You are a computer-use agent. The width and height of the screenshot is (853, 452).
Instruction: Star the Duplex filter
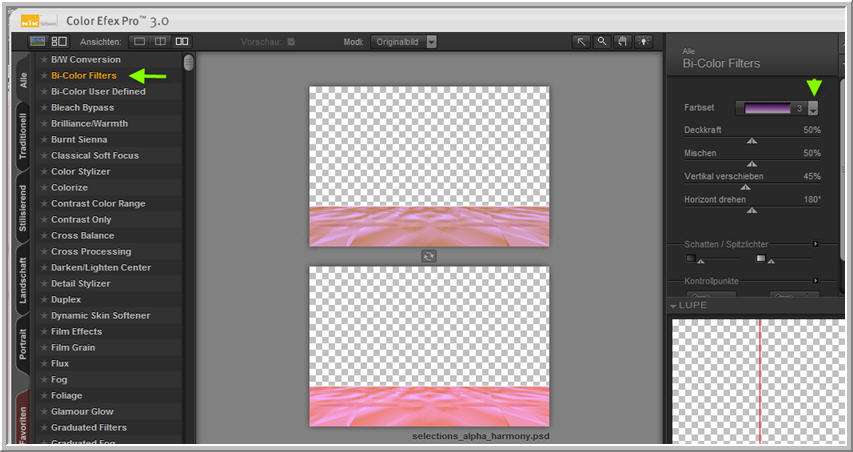coord(44,300)
